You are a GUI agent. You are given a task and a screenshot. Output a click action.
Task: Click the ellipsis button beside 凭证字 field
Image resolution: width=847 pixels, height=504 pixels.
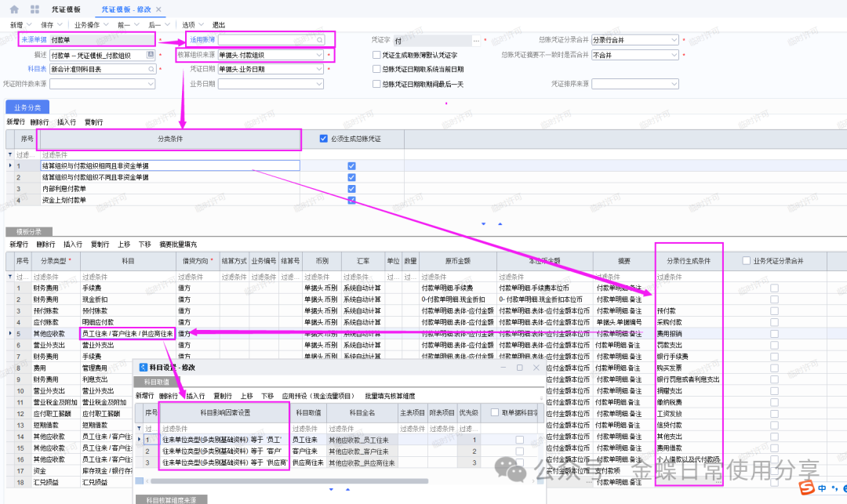477,40
